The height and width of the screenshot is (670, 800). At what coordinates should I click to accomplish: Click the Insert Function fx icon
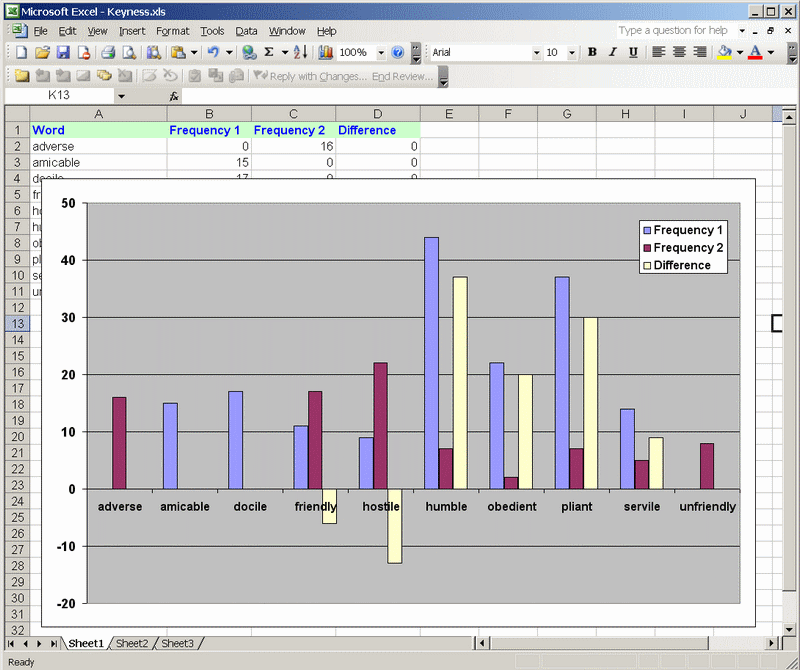[x=174, y=96]
